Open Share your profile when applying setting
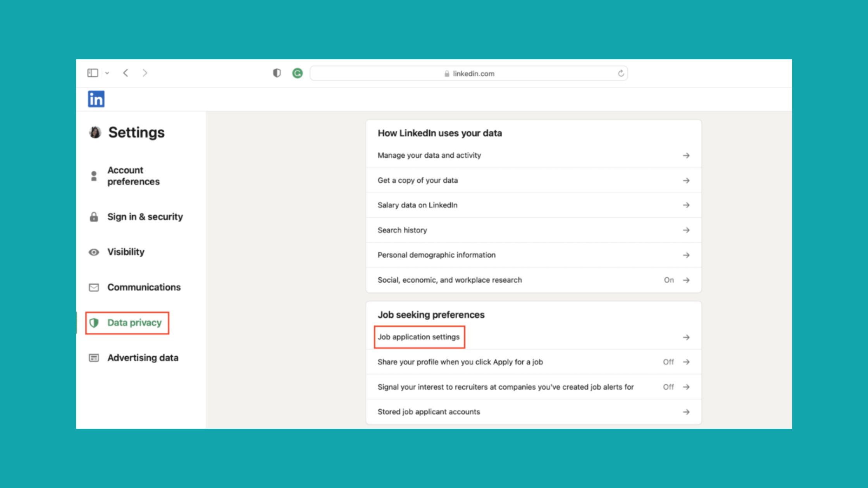868x488 pixels. point(460,362)
